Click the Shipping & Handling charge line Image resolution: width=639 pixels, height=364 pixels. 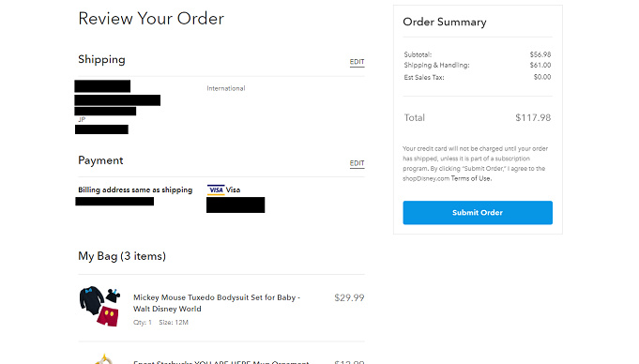coord(478,66)
